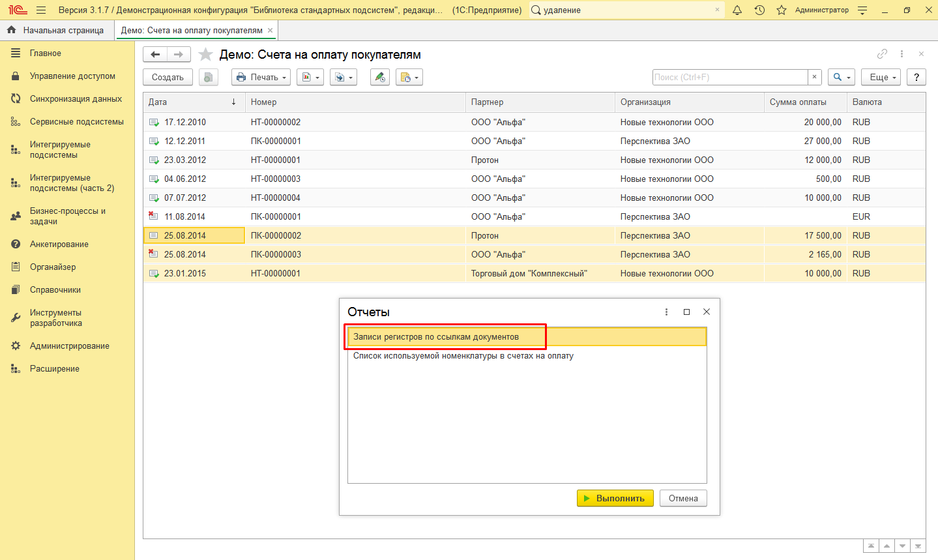Copy the selected document button

coord(208,77)
